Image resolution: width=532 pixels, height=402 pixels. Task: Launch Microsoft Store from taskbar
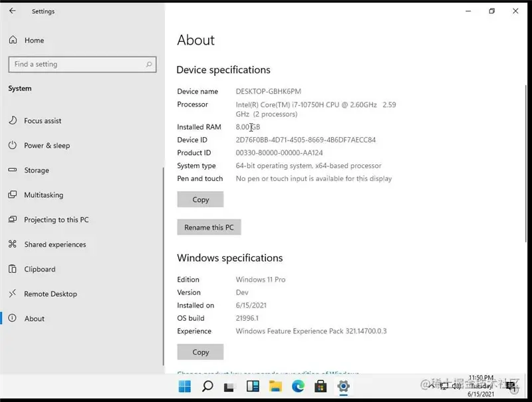click(321, 387)
